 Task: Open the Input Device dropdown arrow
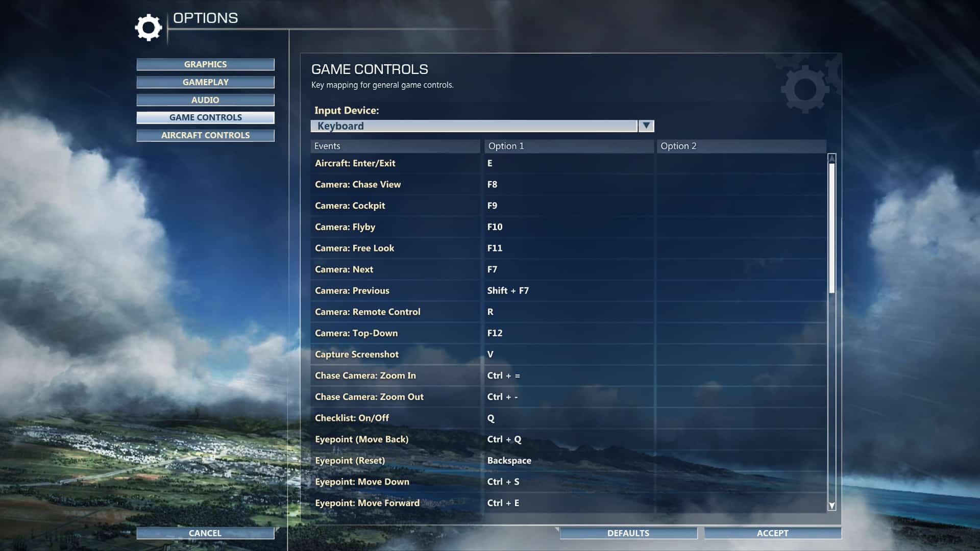646,126
